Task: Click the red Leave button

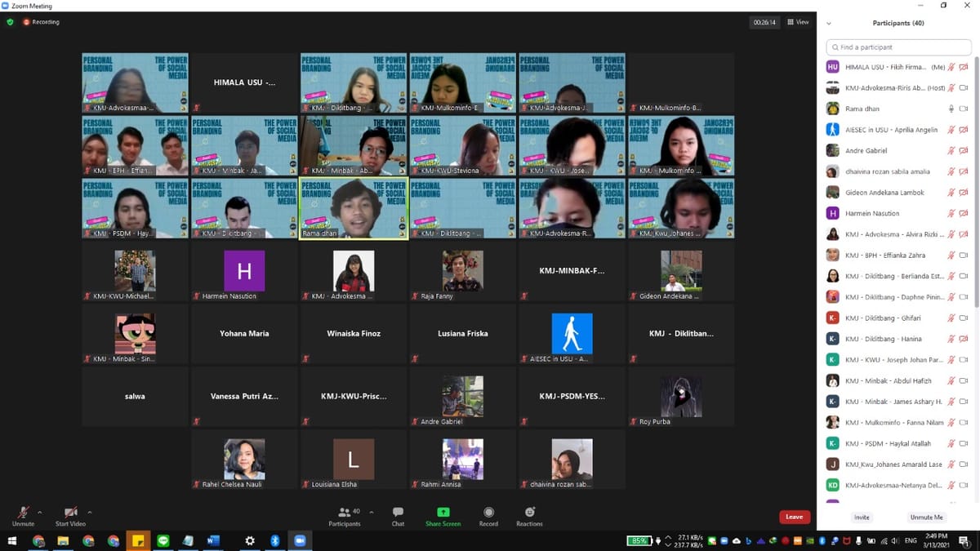Action: [794, 517]
